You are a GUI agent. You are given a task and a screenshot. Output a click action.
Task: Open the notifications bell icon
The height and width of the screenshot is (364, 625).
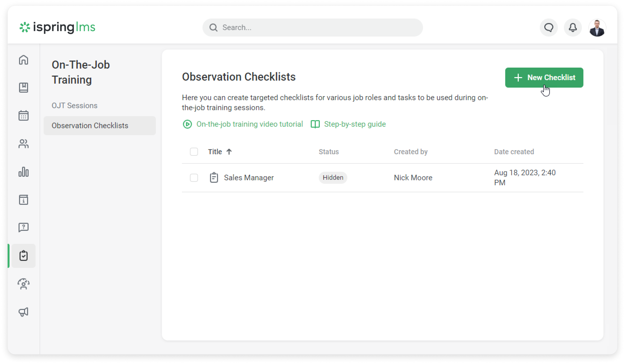click(572, 28)
